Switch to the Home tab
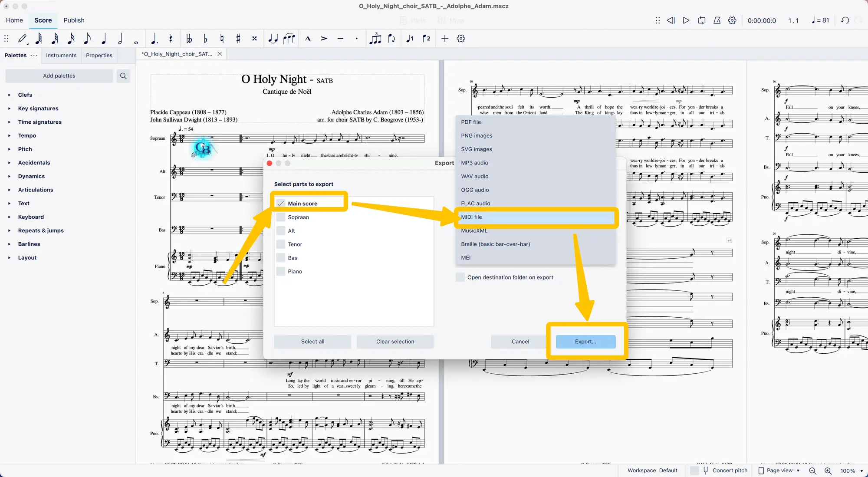Screen dimensions: 868x477 pyautogui.click(x=14, y=20)
